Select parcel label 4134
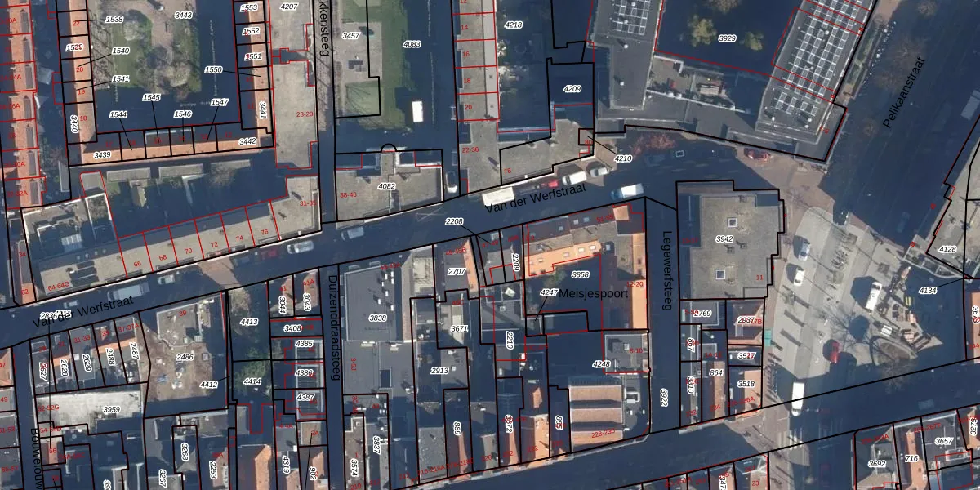This screenshot has height=490, width=980. point(928,291)
